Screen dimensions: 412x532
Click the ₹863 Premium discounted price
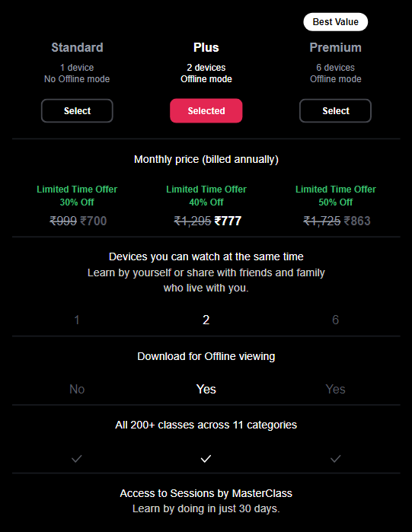coord(357,221)
